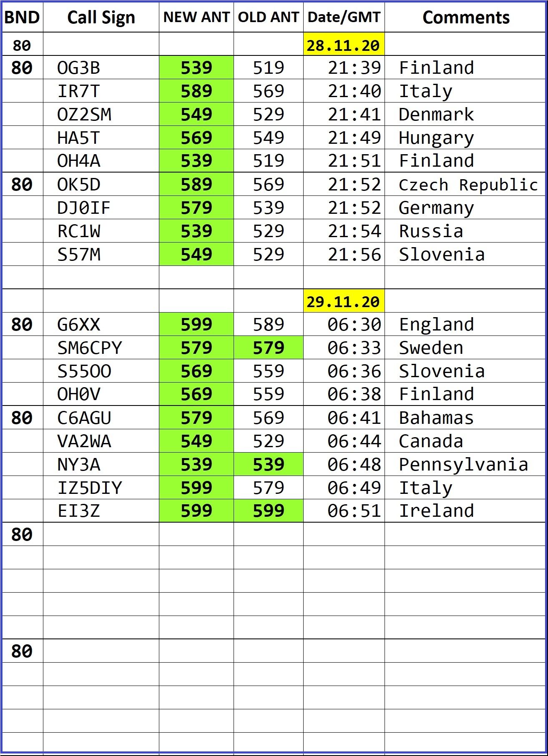Click the Call Sign column header

101,18
